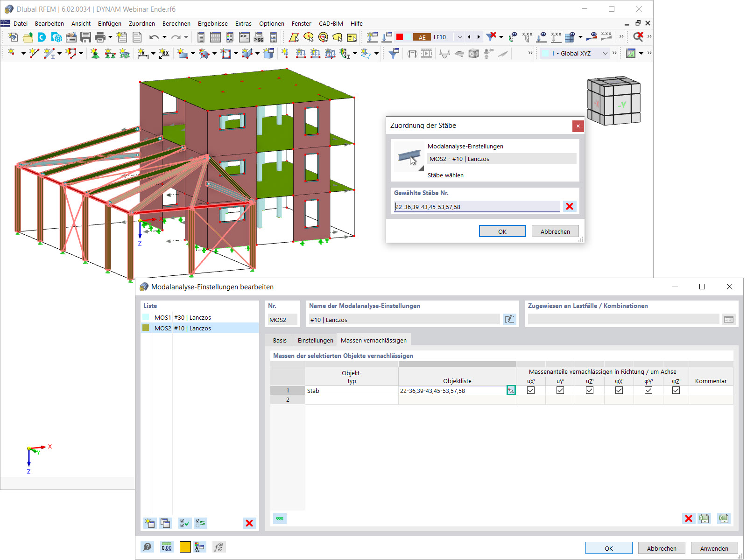
Task: Click the red color swatch beside AE
Action: (x=400, y=37)
